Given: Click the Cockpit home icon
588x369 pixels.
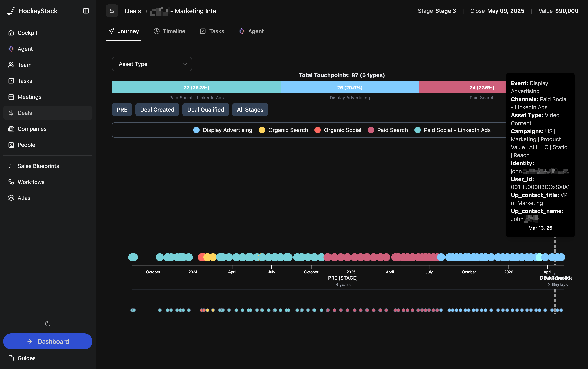Looking at the screenshot, I should [11, 33].
